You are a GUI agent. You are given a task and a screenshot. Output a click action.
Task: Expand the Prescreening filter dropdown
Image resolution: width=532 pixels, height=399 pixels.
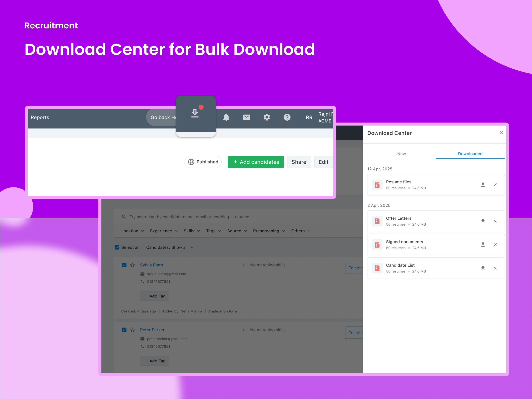click(x=269, y=231)
